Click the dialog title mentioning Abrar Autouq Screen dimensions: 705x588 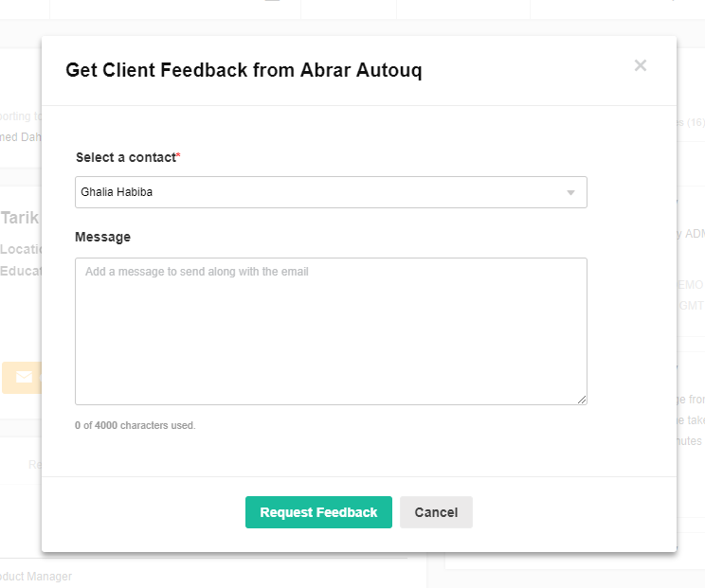point(244,70)
